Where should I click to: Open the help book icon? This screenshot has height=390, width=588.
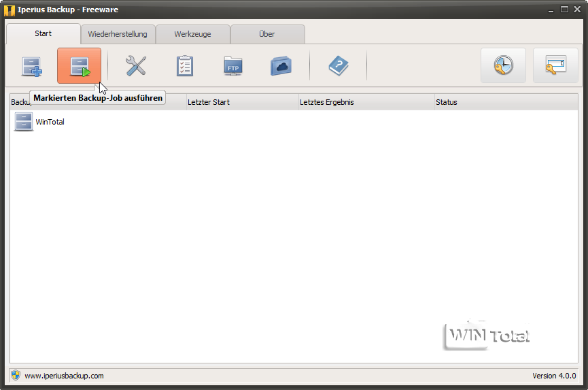339,66
